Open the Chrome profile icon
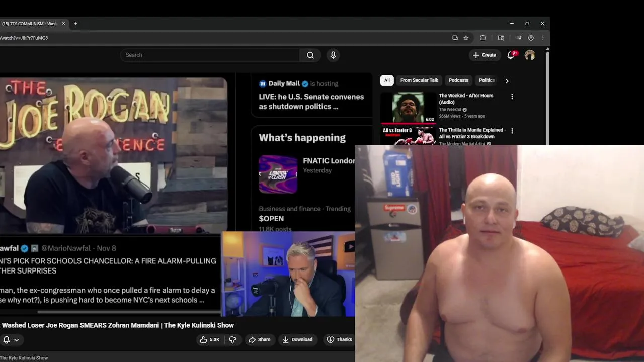644x362 pixels. [x=531, y=38]
